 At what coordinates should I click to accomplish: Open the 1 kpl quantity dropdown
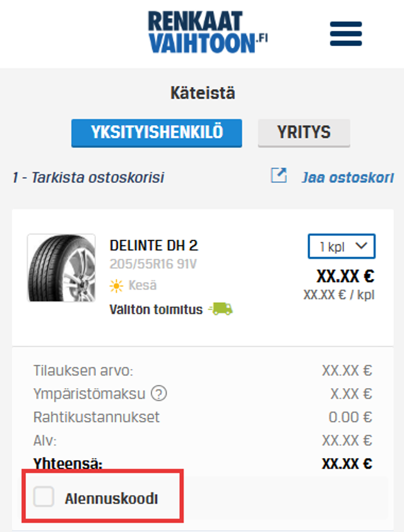click(342, 247)
